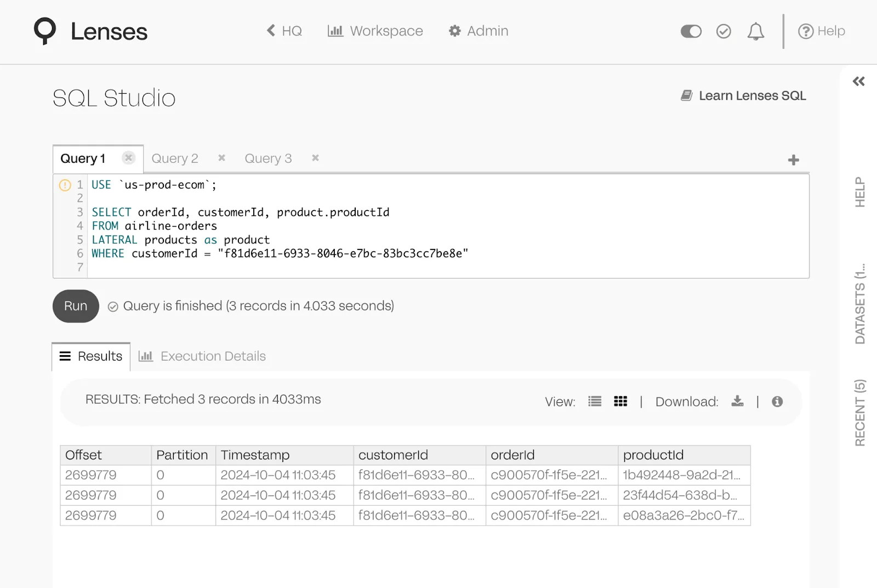This screenshot has width=877, height=588.
Task: Close the Query 1 tab
Action: click(x=129, y=158)
